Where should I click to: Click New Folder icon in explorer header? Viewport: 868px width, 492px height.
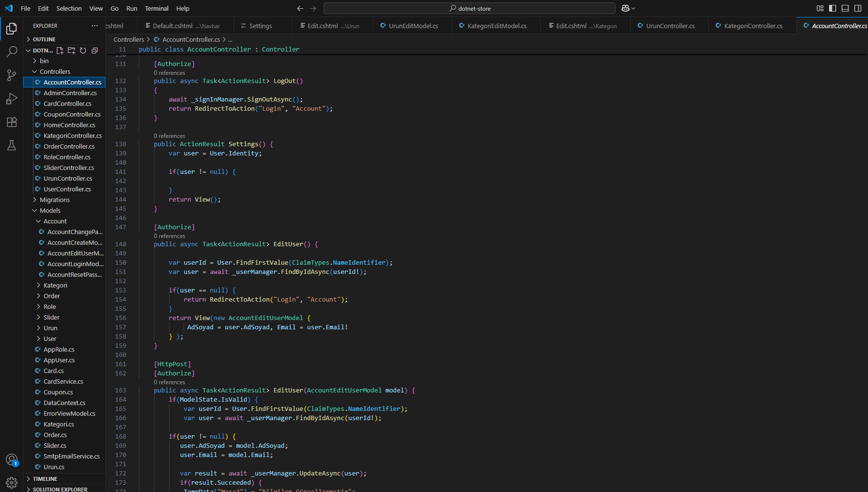click(71, 51)
